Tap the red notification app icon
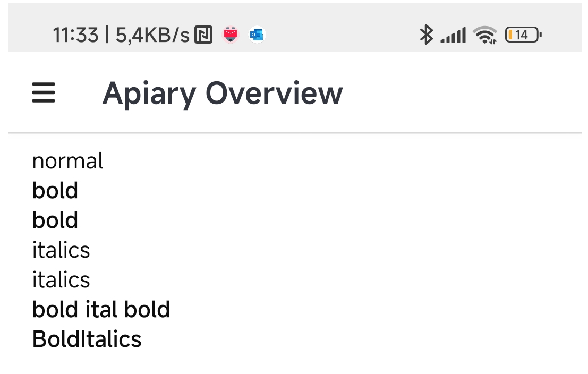Viewport: 588px width, 374px height. pyautogui.click(x=231, y=35)
